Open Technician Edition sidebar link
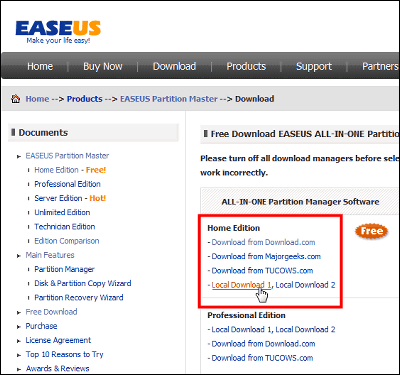This screenshot has width=400, height=375. pyautogui.click(x=65, y=227)
